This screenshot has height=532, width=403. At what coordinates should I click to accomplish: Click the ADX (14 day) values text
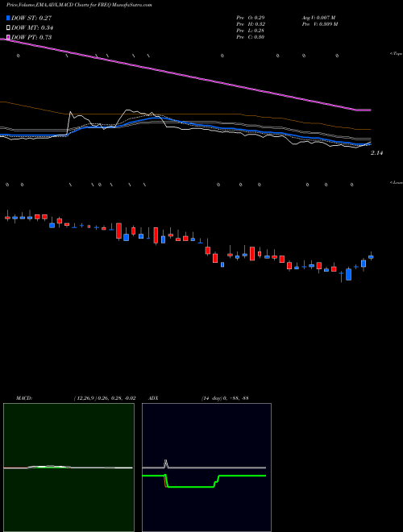[x=225, y=398]
